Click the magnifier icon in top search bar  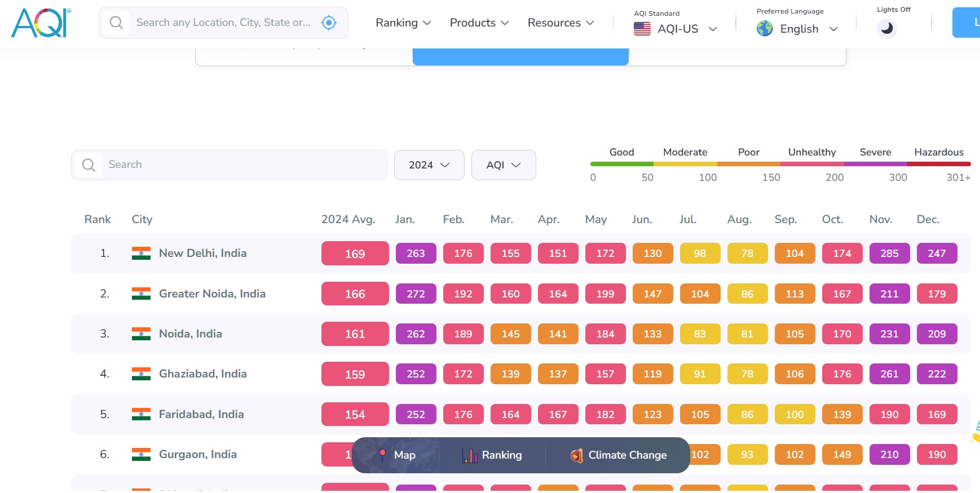[x=116, y=23]
